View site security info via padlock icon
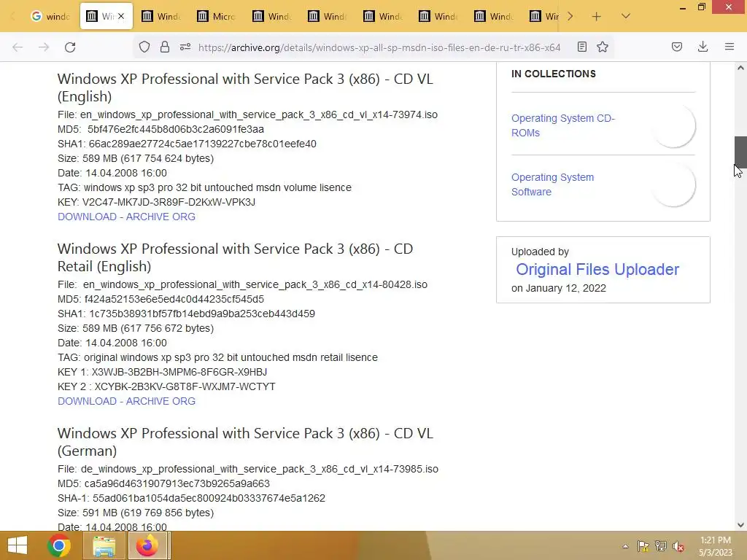The height and width of the screenshot is (560, 747). (x=165, y=47)
